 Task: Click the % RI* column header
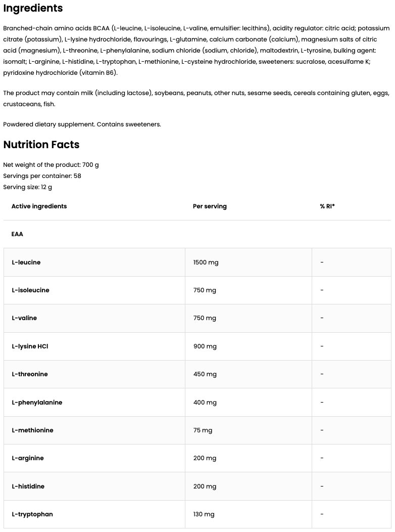[x=327, y=206]
